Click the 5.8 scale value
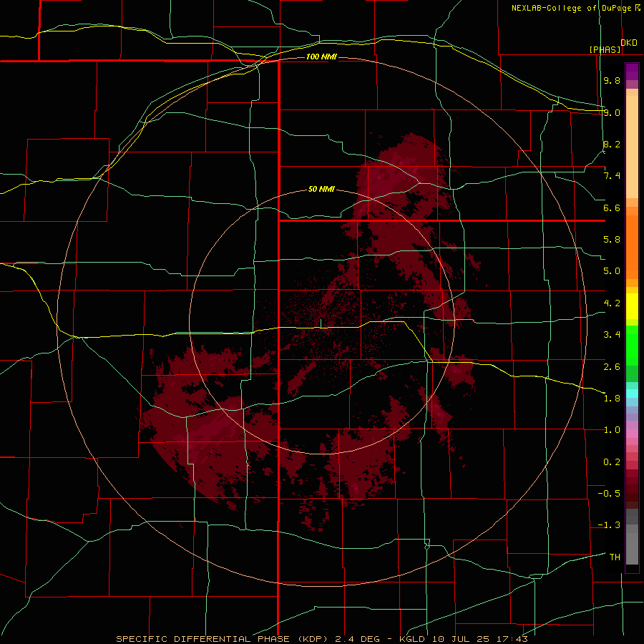The height and width of the screenshot is (644, 644). tap(612, 240)
